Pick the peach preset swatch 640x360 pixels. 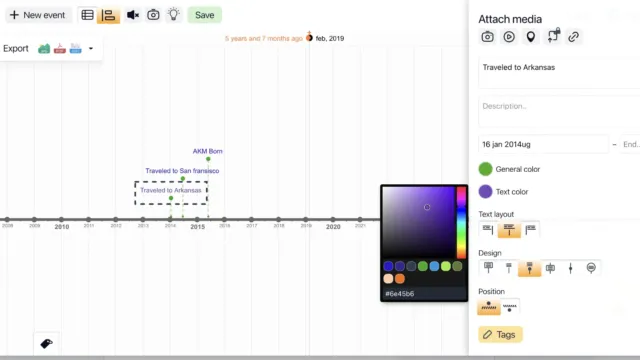(388, 279)
